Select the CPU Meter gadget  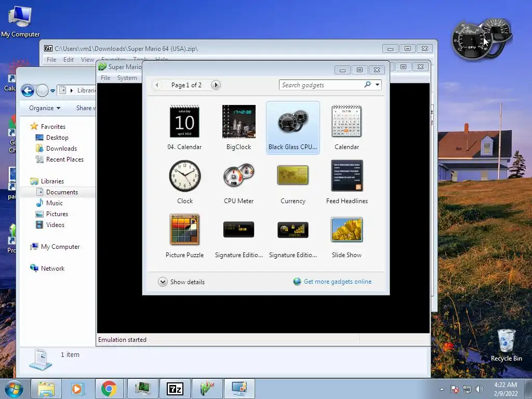(x=238, y=175)
